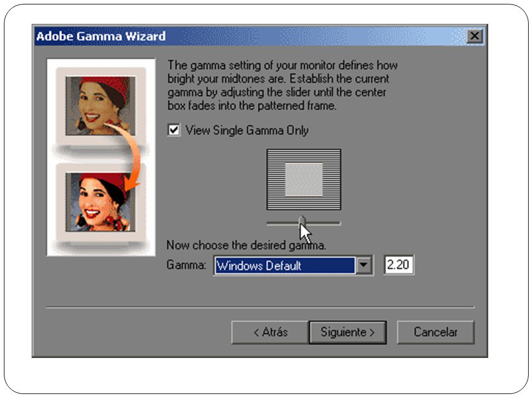Open the Gamma dropdown arrow
532x399 pixels.
click(364, 265)
